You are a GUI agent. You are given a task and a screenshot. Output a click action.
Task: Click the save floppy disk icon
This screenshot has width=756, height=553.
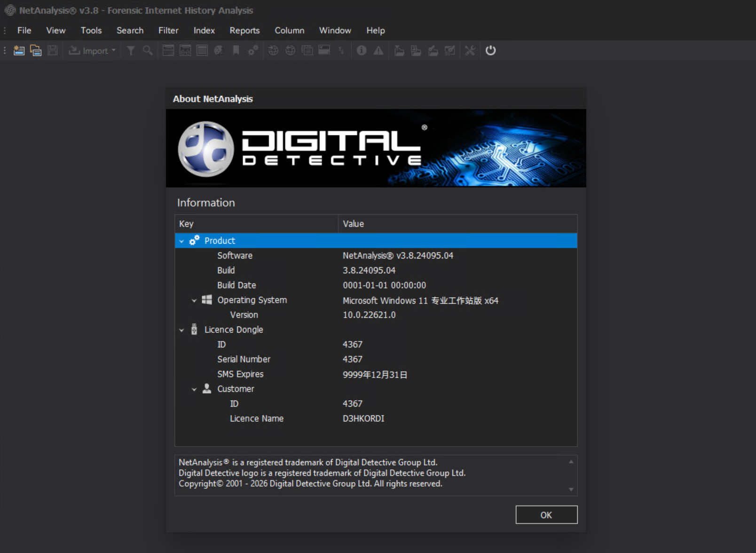point(53,50)
